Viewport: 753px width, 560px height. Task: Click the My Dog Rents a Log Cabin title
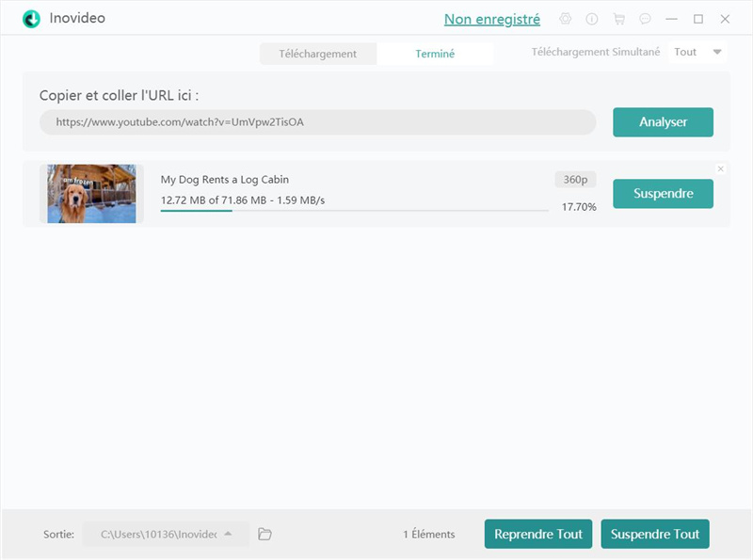(225, 180)
